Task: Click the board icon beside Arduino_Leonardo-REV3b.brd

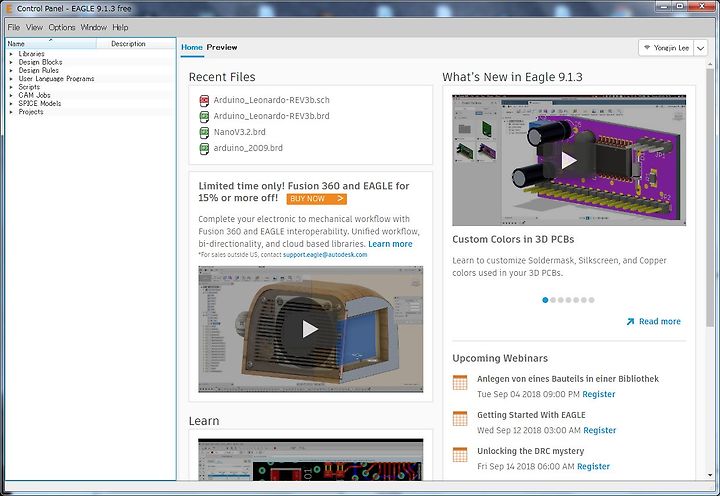Action: point(204,117)
